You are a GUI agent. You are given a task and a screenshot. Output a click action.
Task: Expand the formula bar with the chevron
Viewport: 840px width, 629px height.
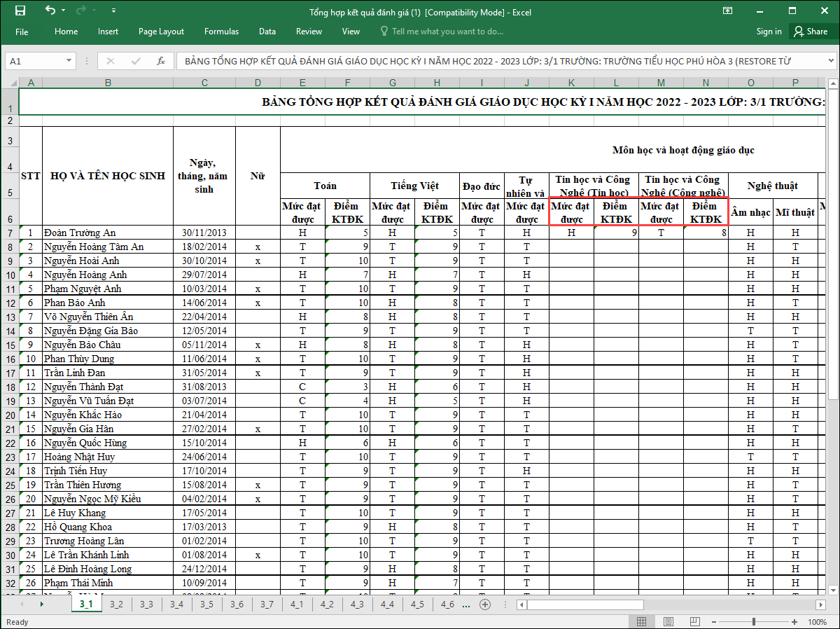point(831,61)
